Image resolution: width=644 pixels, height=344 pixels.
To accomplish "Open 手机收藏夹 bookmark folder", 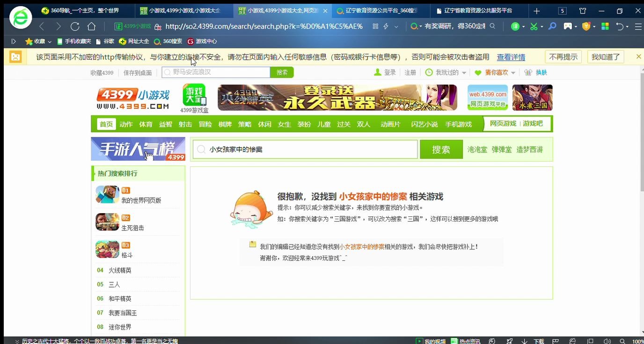I will 74,41.
